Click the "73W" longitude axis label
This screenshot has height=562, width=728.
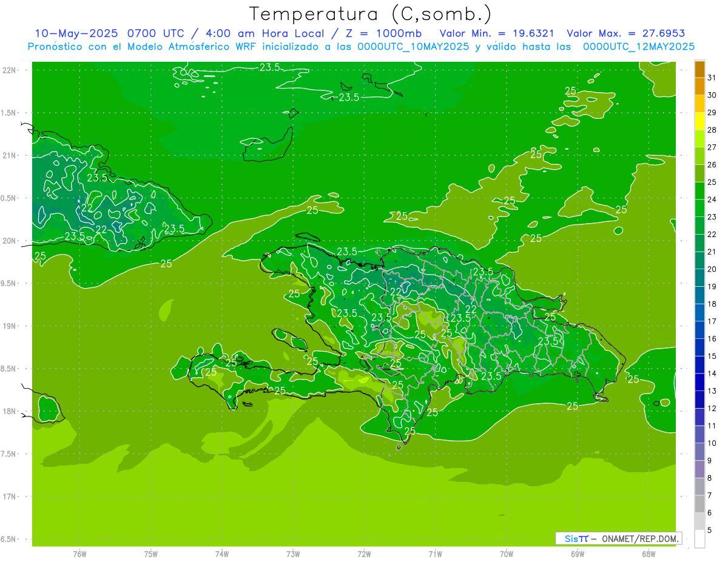coord(293,554)
